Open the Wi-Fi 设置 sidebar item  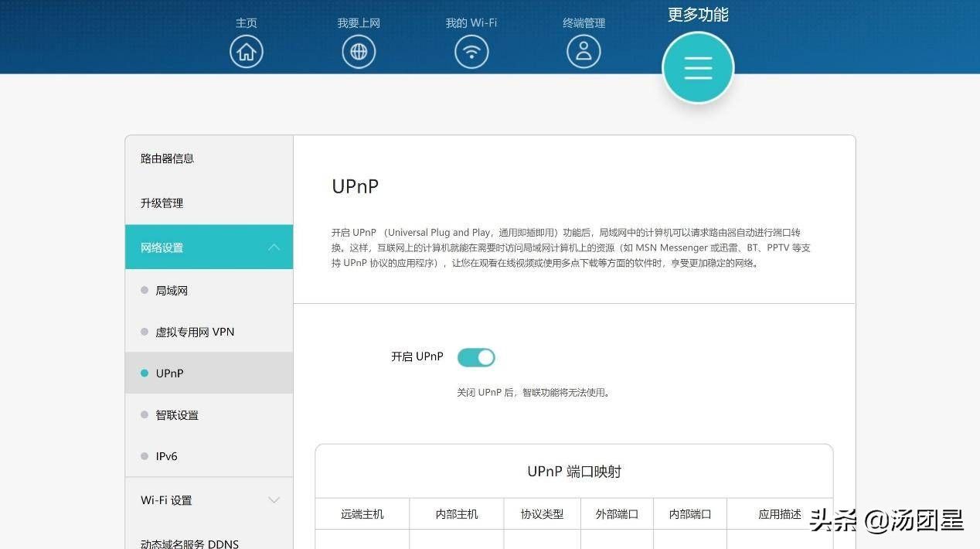[x=209, y=500]
